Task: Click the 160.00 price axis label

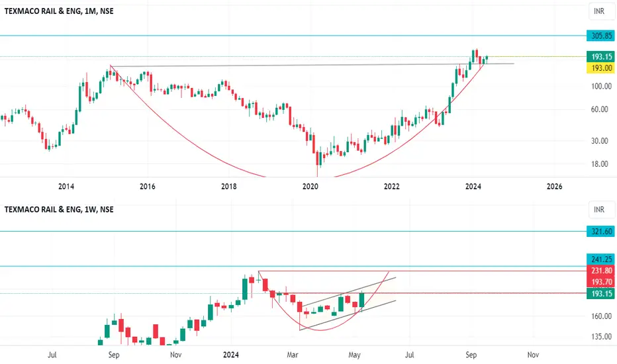Action: (601, 316)
